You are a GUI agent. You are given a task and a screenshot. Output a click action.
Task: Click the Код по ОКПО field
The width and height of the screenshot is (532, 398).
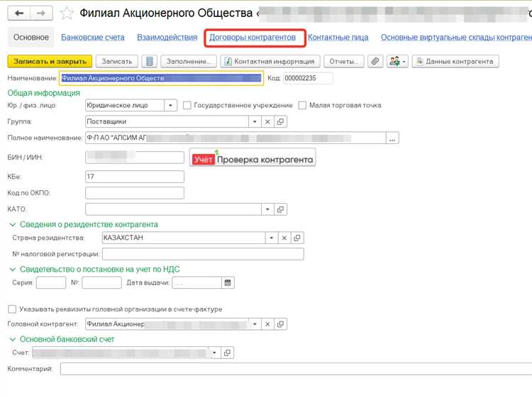(x=135, y=193)
